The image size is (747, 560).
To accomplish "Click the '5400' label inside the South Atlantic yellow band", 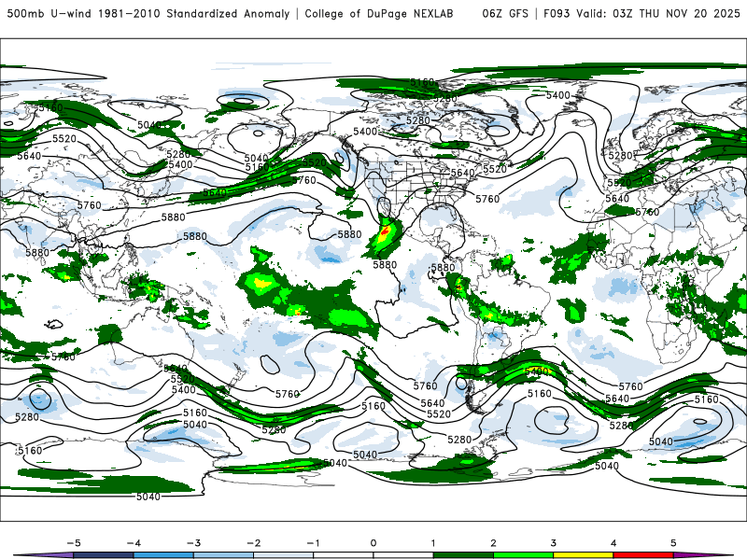I will coord(536,371).
